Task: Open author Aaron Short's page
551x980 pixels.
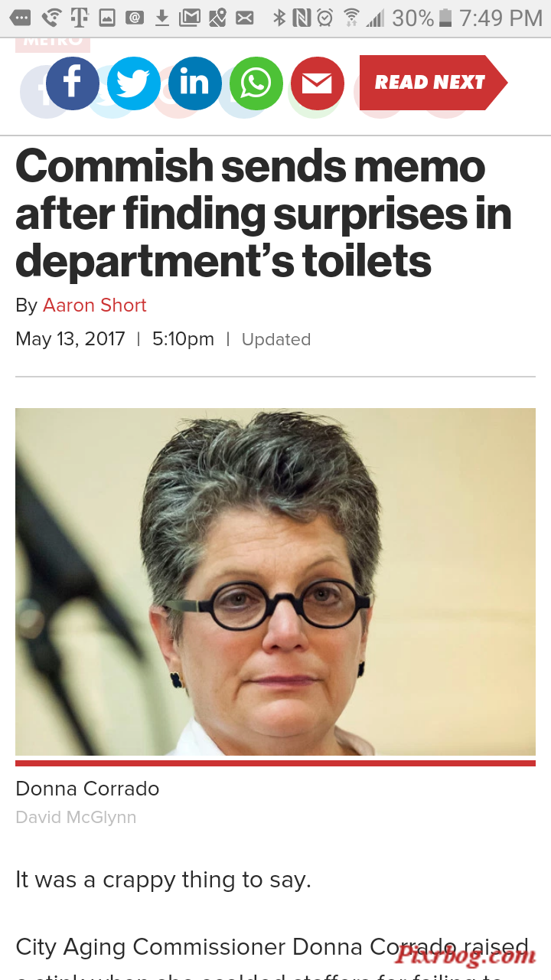Action: [x=94, y=305]
